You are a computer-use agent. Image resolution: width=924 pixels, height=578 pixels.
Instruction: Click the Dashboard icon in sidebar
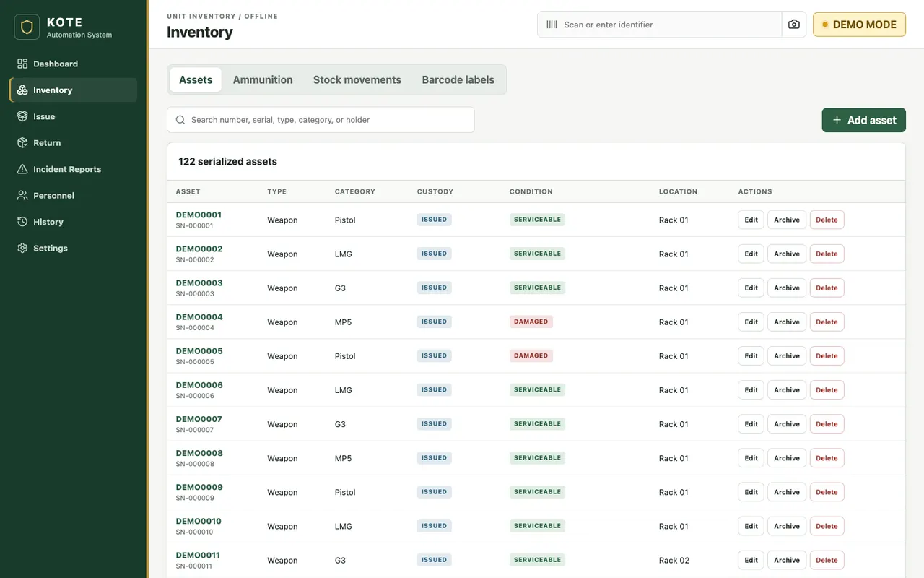[x=22, y=64]
